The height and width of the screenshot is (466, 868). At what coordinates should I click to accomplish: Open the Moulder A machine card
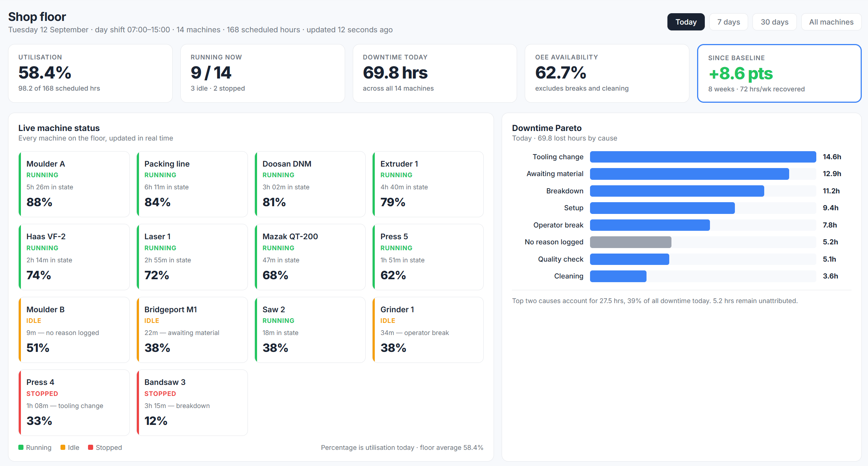pyautogui.click(x=74, y=184)
